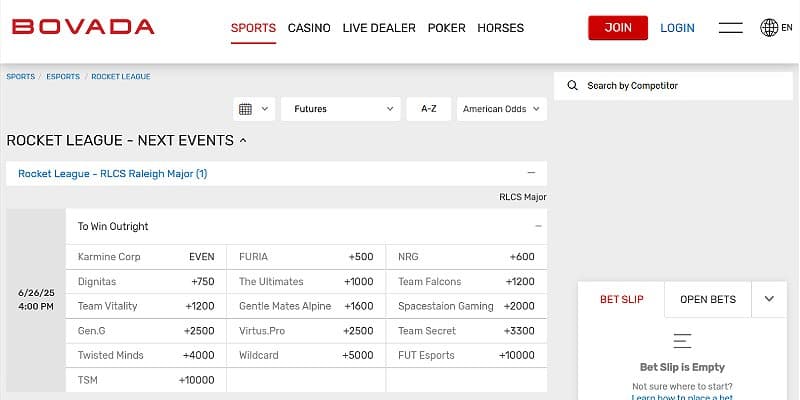Click the Bovada logo

pos(83,27)
